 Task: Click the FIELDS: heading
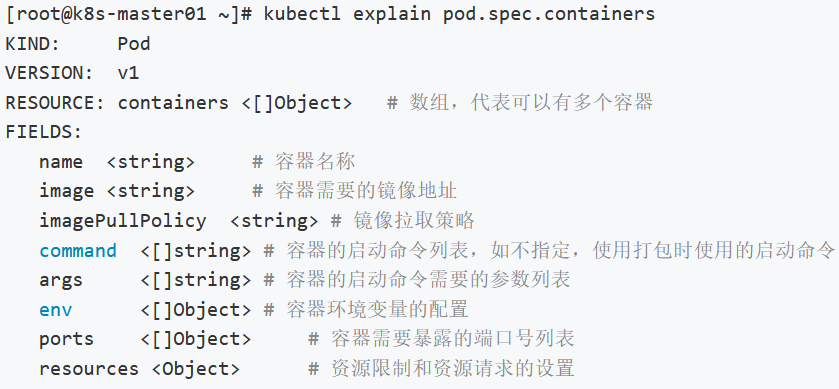44,132
